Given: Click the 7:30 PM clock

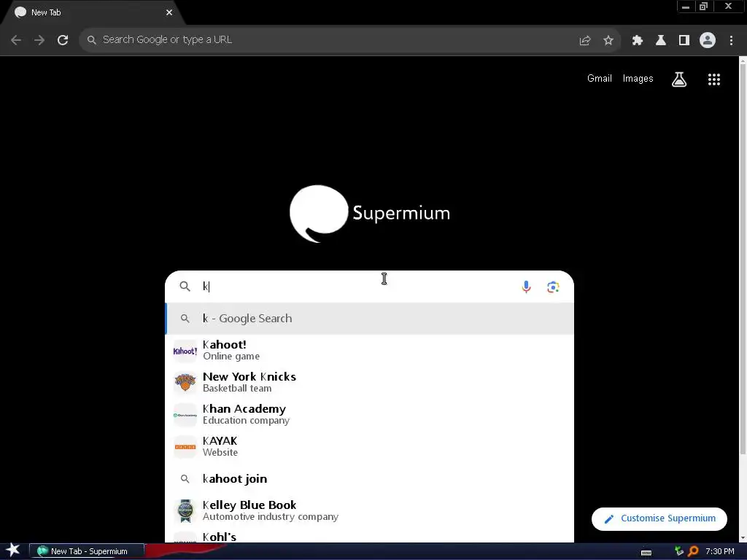Looking at the screenshot, I should click(720, 551).
